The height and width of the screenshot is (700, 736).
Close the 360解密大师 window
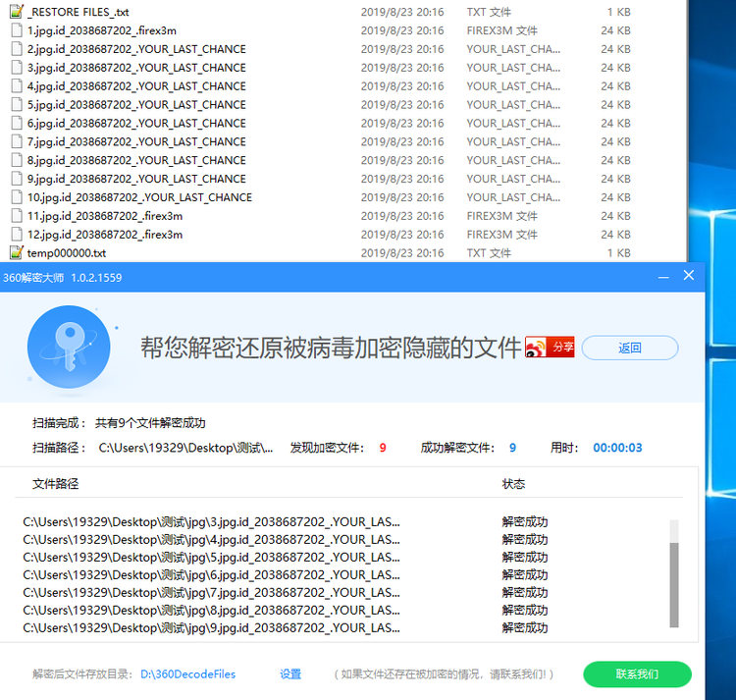[x=689, y=275]
